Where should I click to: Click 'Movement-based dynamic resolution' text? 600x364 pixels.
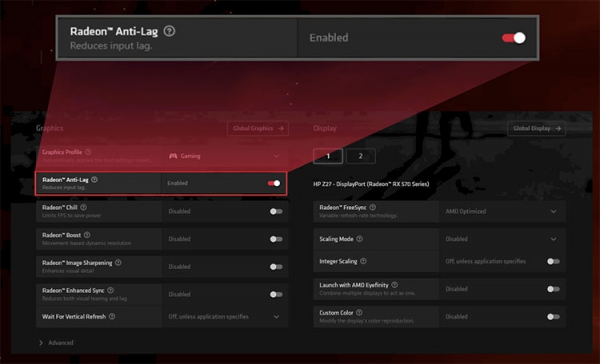[86, 243]
